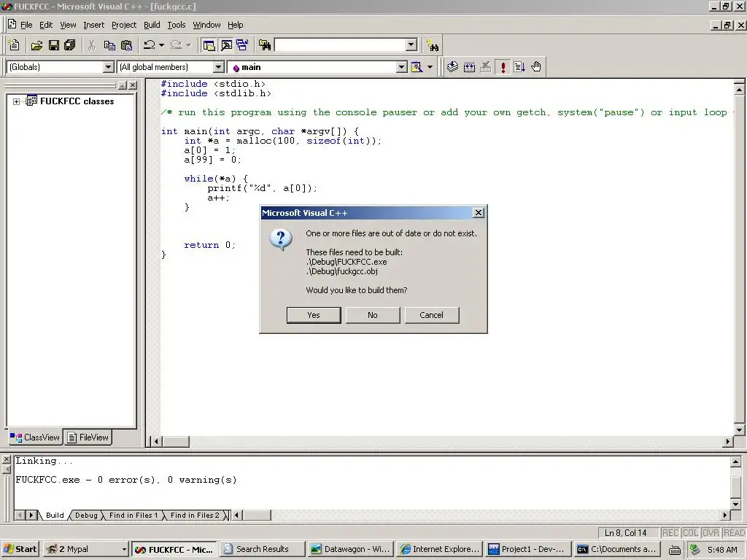The image size is (747, 560).
Task: Click the Windows Start button
Action: coord(20,549)
